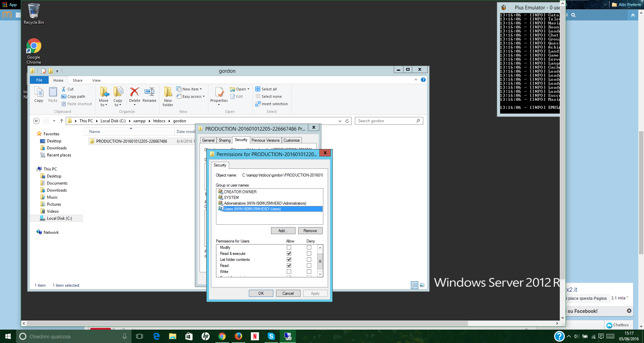
Task: Open the Recycle Bin desktop icon
Action: 34,14
